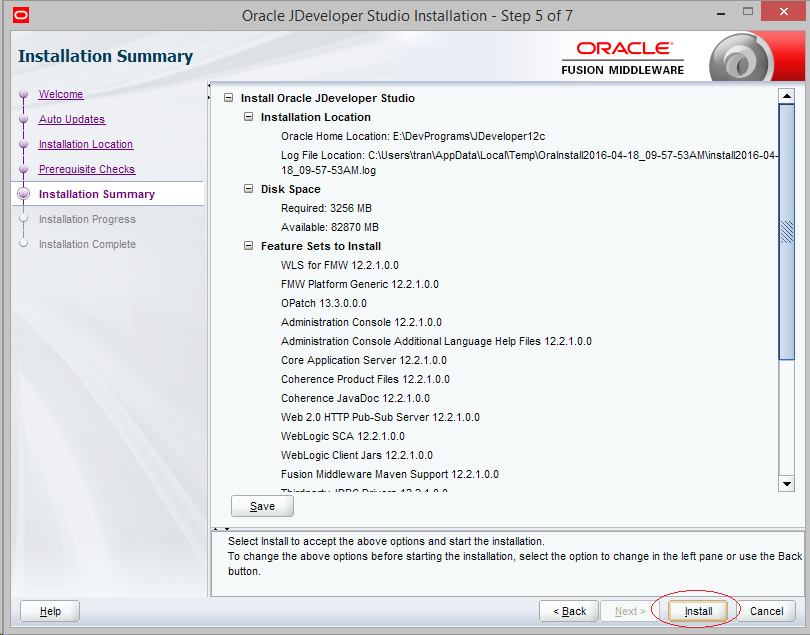Screen dimensions: 810x635
Task: Click the disabled Next button
Action: (x=630, y=611)
